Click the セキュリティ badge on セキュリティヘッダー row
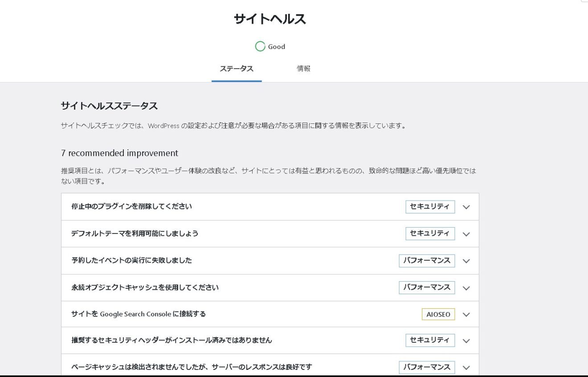Image resolution: width=588 pixels, height=377 pixels. point(429,340)
